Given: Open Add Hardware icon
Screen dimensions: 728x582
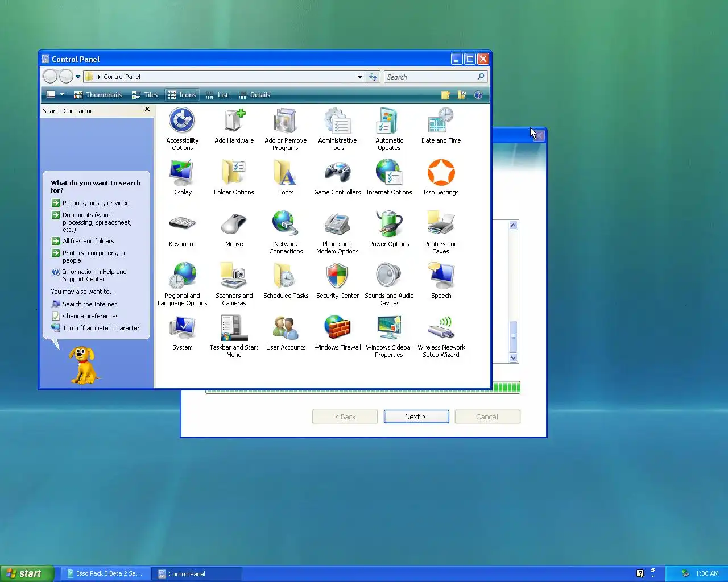Looking at the screenshot, I should point(234,126).
